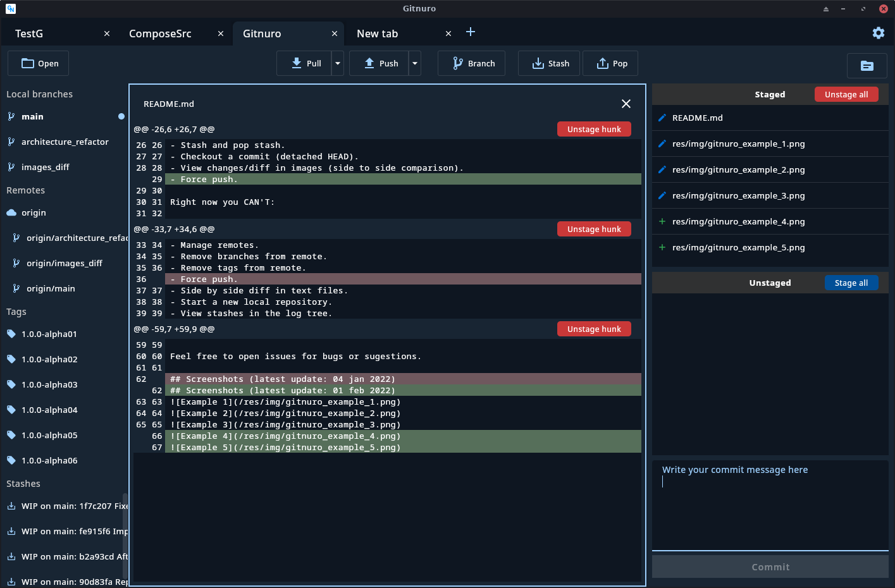Click the sidebar vertical scrollbar
Viewport: 895px width, 588px height.
(125, 537)
